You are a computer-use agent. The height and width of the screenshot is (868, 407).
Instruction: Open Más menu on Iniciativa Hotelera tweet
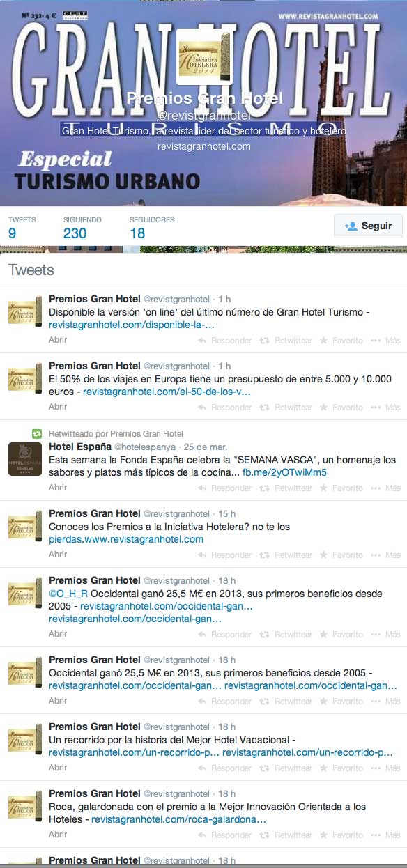[386, 555]
